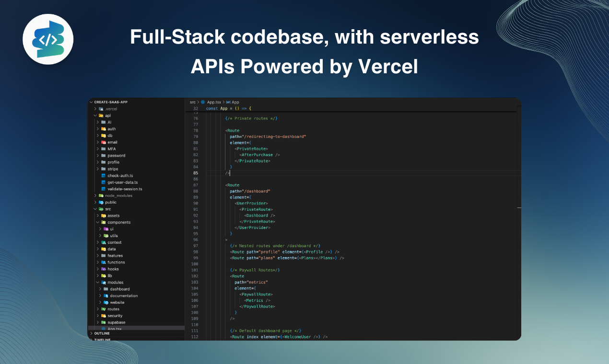This screenshot has width=609, height=364.
Task: Click the open api folder icon
Action: tap(101, 115)
